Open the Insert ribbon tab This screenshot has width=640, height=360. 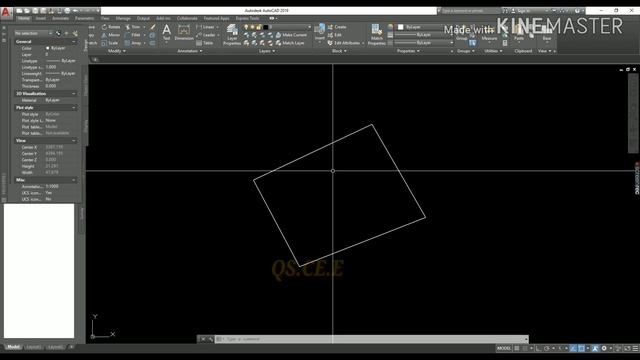pos(40,18)
